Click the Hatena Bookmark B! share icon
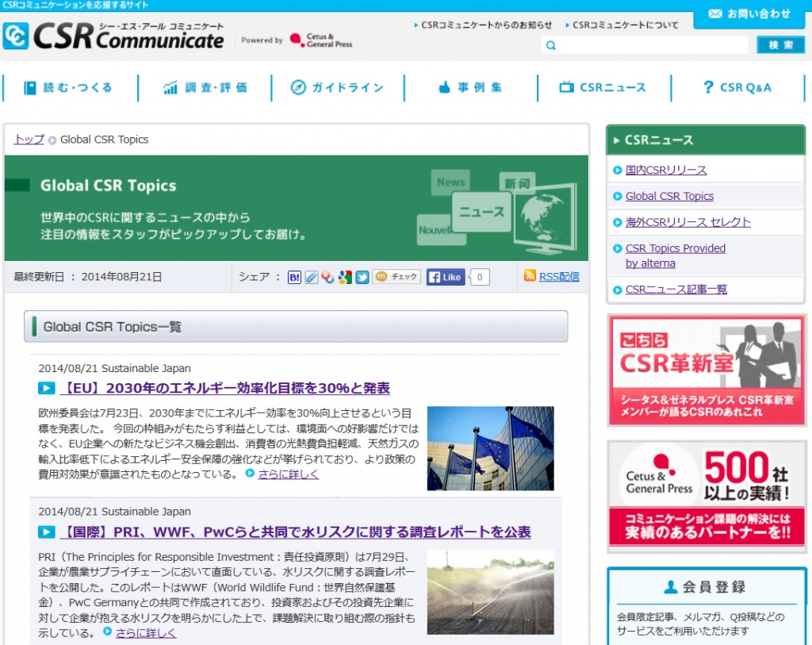This screenshot has width=812, height=645. click(x=293, y=277)
